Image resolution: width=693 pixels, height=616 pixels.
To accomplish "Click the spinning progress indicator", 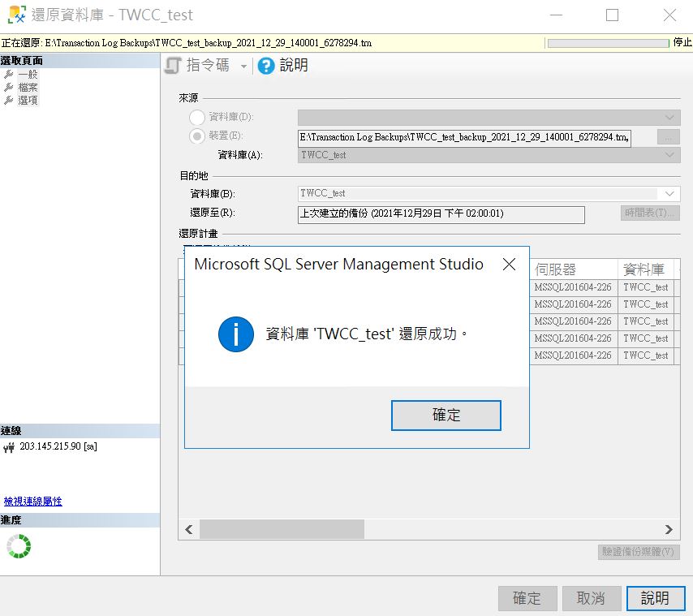I will coord(19,546).
